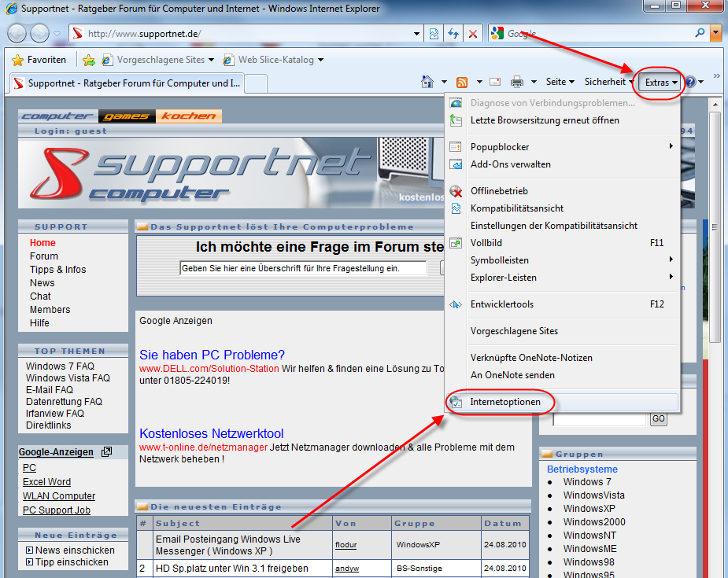Click the Back navigation arrow
The width and height of the screenshot is (728, 578).
click(17, 33)
